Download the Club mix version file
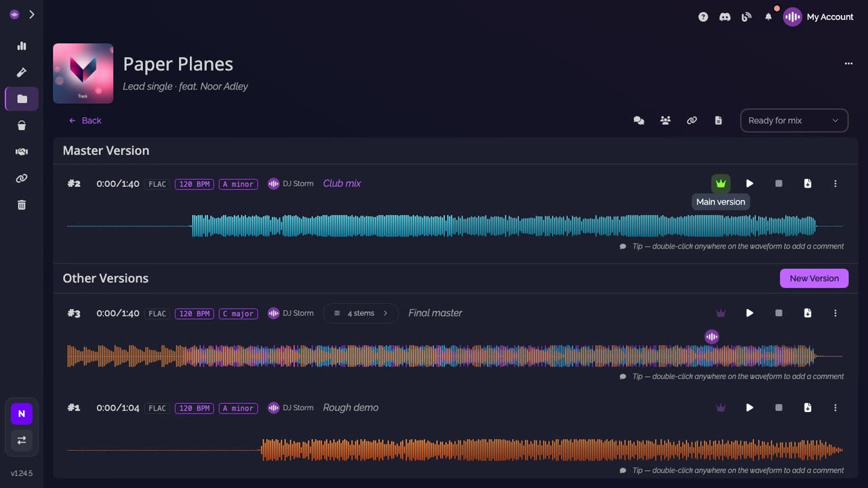This screenshot has height=488, width=868. coord(808,184)
